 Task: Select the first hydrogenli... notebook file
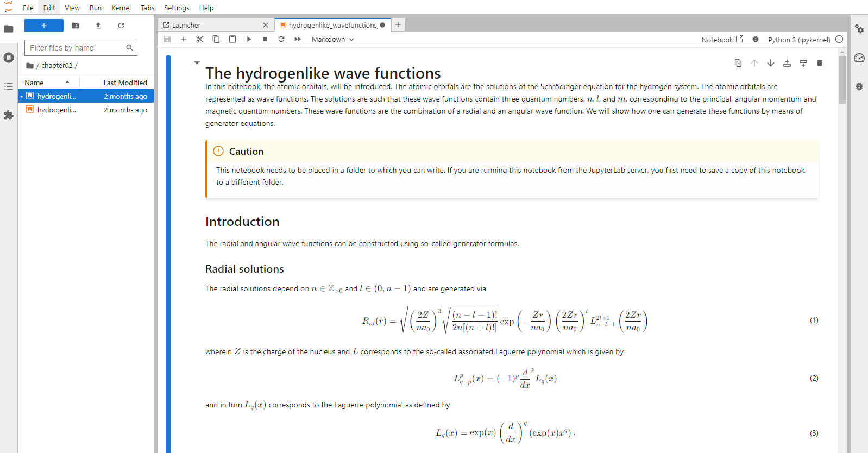click(86, 96)
